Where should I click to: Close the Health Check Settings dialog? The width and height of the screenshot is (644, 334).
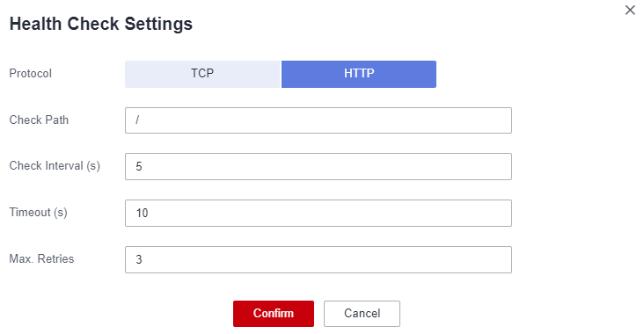[x=630, y=11]
